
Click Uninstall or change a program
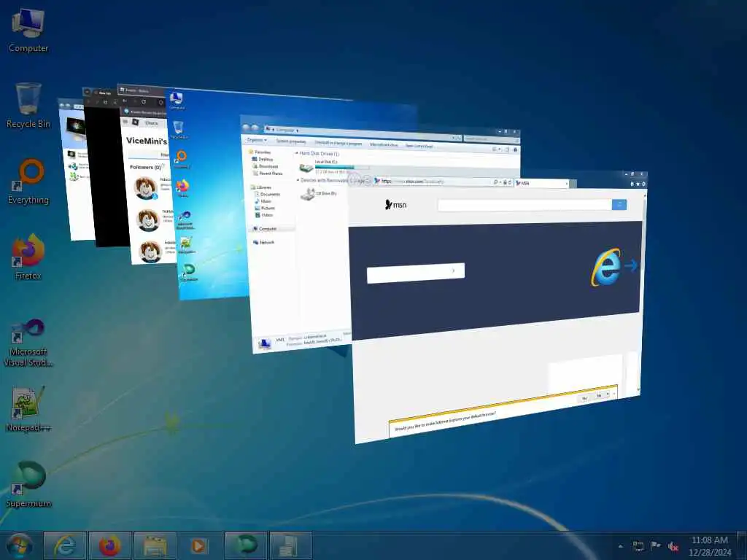[338, 143]
